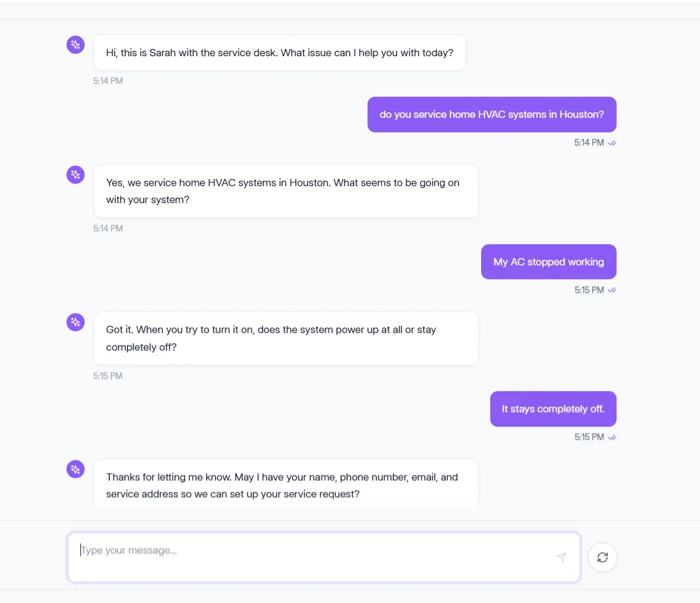
Task: Select the 'do you service home HVAC' message
Action: click(491, 114)
